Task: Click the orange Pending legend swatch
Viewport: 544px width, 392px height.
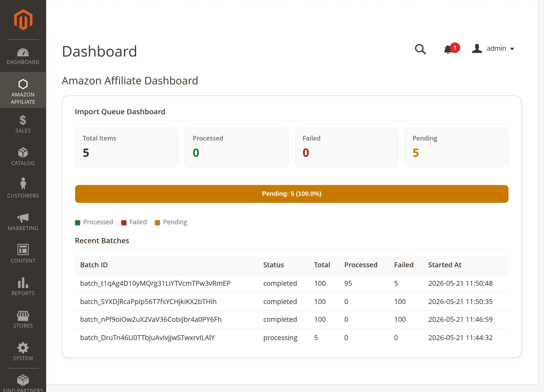Action: 157,223
